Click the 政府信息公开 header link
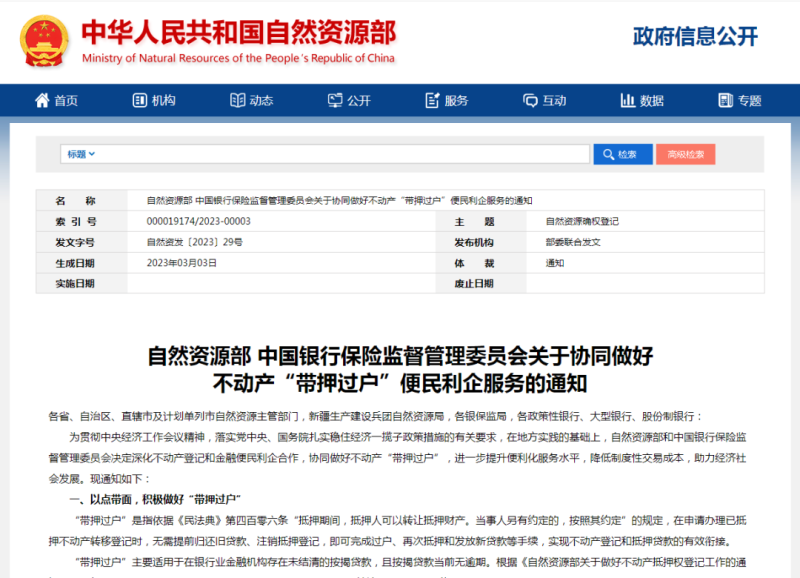 [695, 37]
